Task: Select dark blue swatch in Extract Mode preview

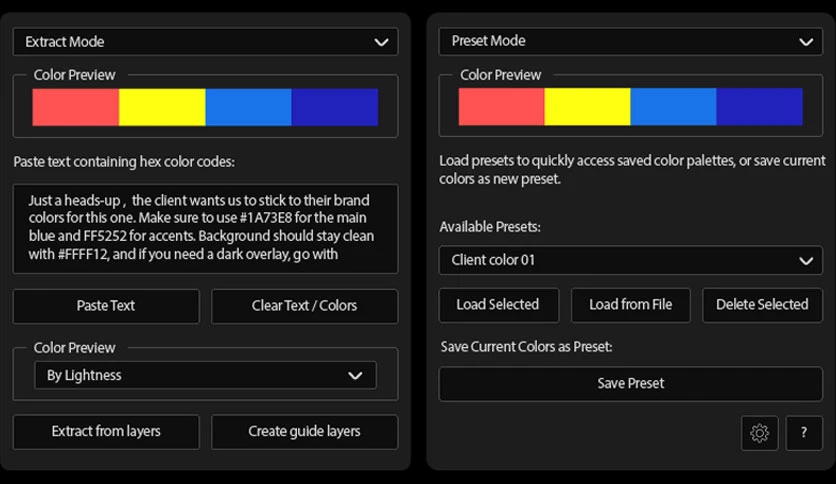Action: (335, 107)
